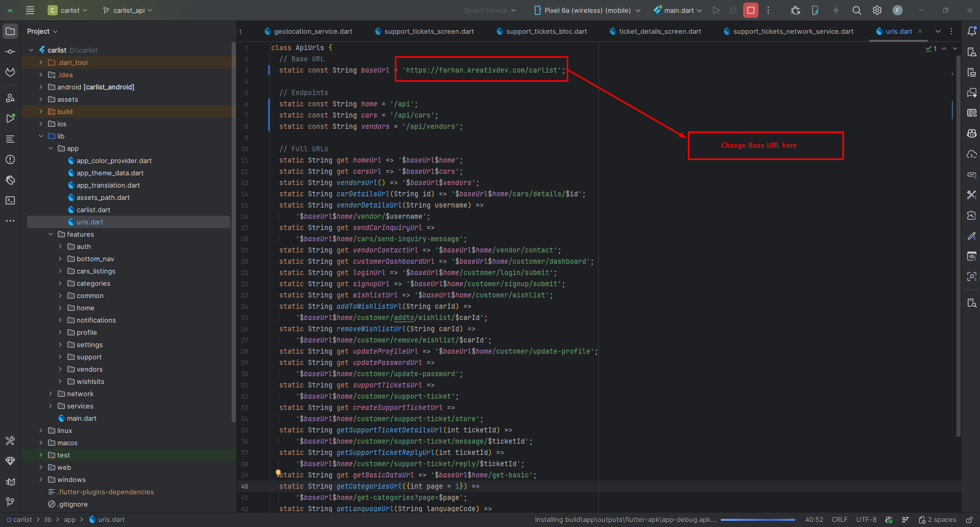Stop the running application
The width and height of the screenshot is (980, 527).
tap(751, 10)
